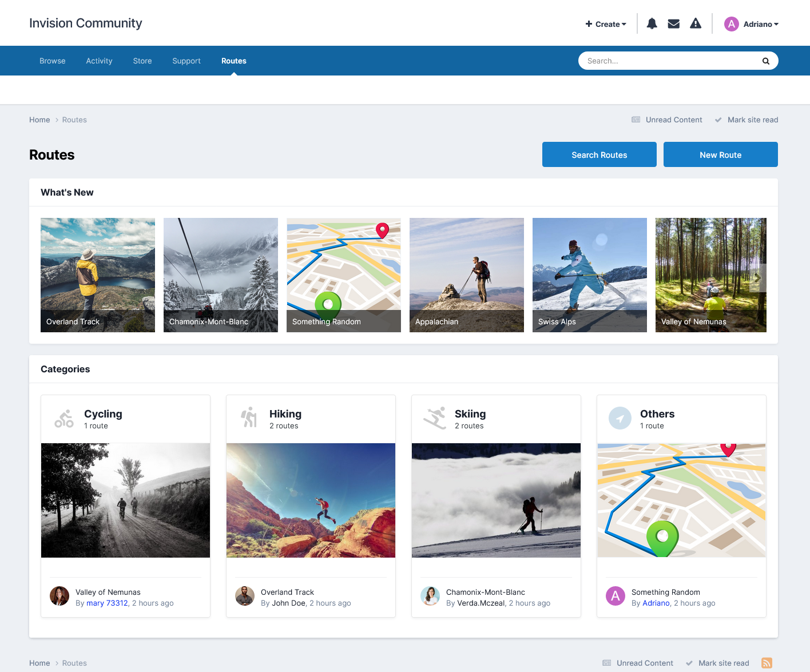Open the Create dropdown menu

coord(605,24)
